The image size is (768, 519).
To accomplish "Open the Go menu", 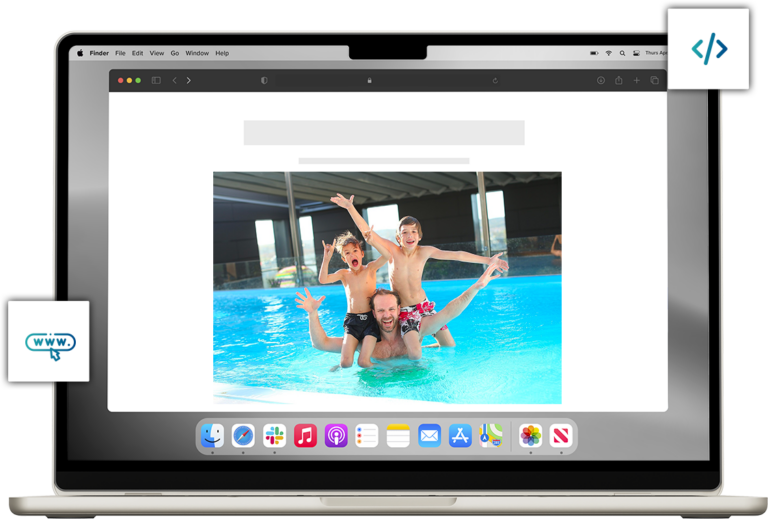I will (175, 53).
